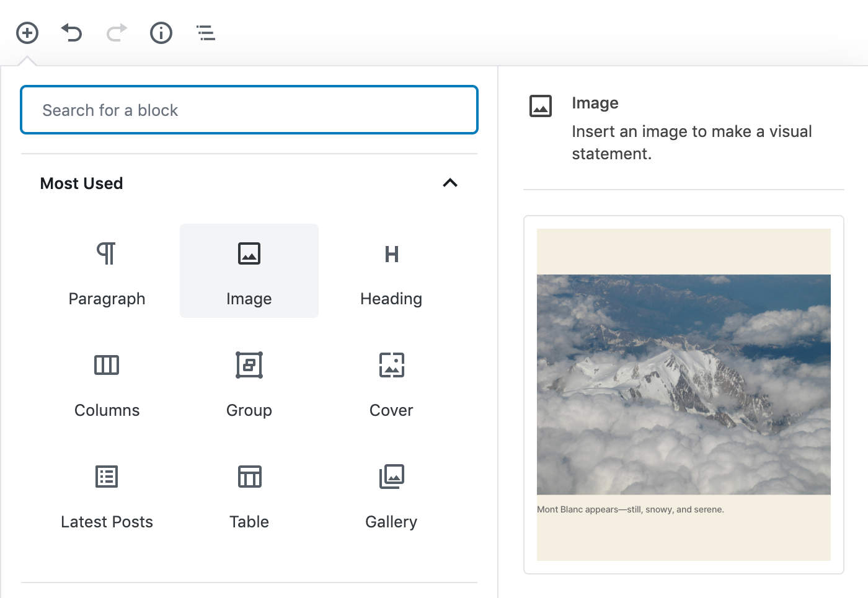Click the Image label in preview panel

[595, 103]
